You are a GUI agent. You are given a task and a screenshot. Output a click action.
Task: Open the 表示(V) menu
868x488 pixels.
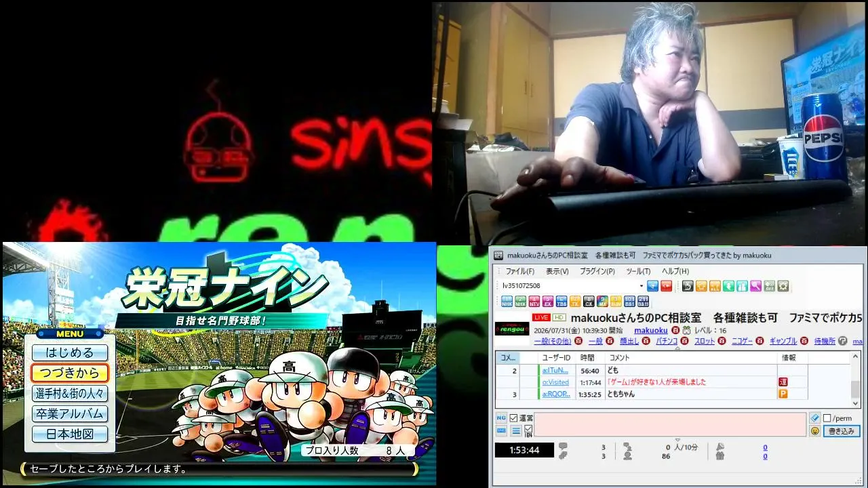[x=557, y=271]
